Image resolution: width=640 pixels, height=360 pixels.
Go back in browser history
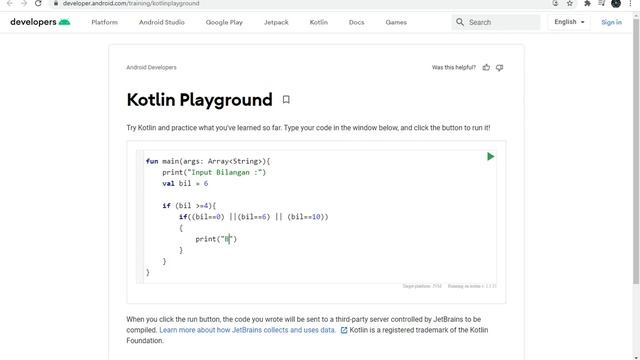10,3
